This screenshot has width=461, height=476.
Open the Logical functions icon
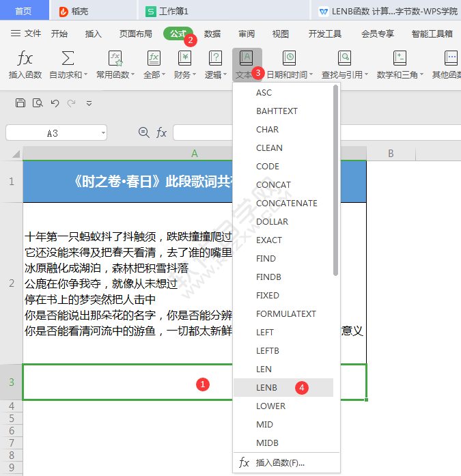215,58
